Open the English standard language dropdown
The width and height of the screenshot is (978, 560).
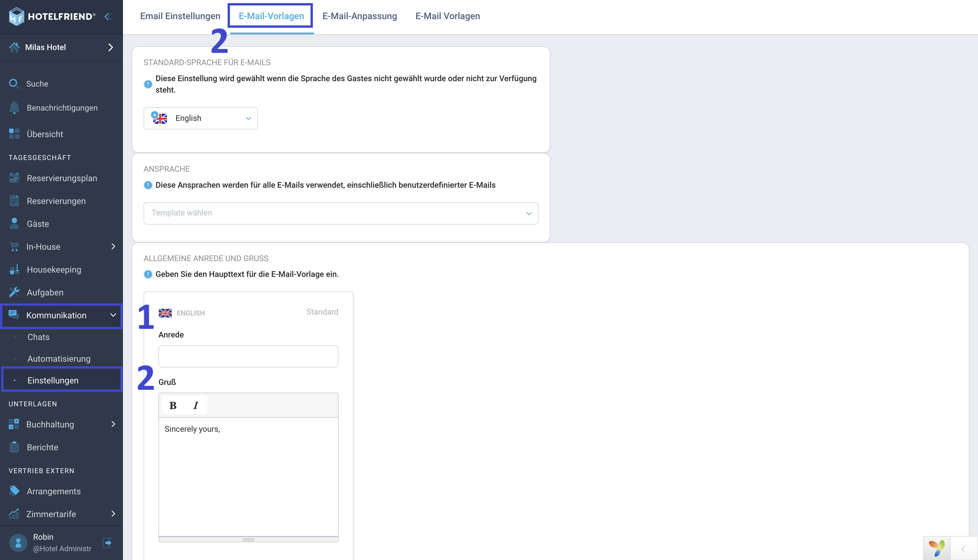(x=200, y=118)
